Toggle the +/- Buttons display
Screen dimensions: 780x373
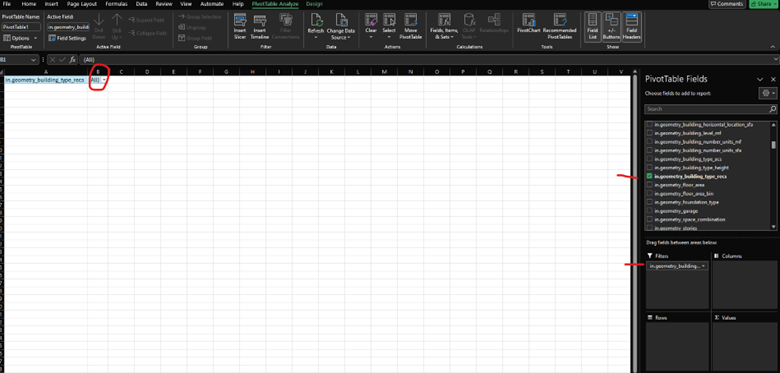click(x=611, y=27)
